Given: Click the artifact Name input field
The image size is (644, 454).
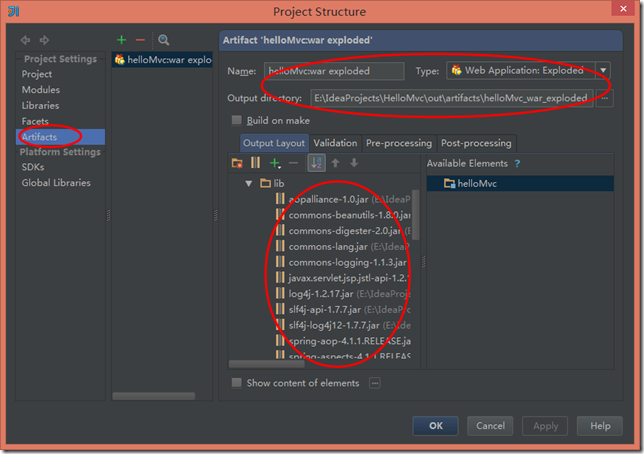Looking at the screenshot, I should click(x=334, y=71).
